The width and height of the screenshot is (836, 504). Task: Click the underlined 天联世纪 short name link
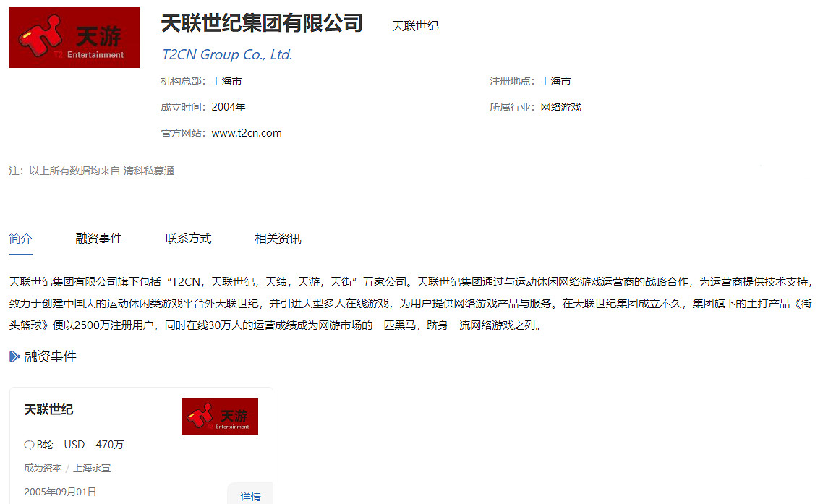pyautogui.click(x=415, y=26)
